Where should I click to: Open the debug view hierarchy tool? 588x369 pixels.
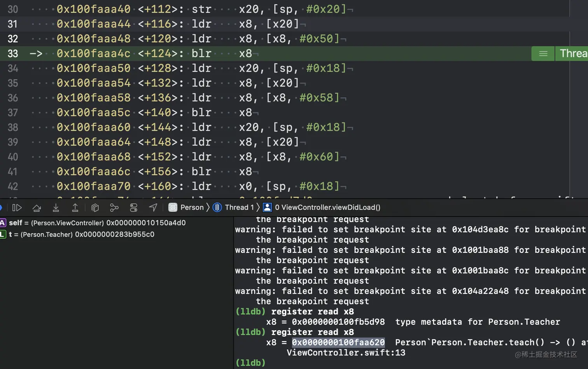pos(95,208)
